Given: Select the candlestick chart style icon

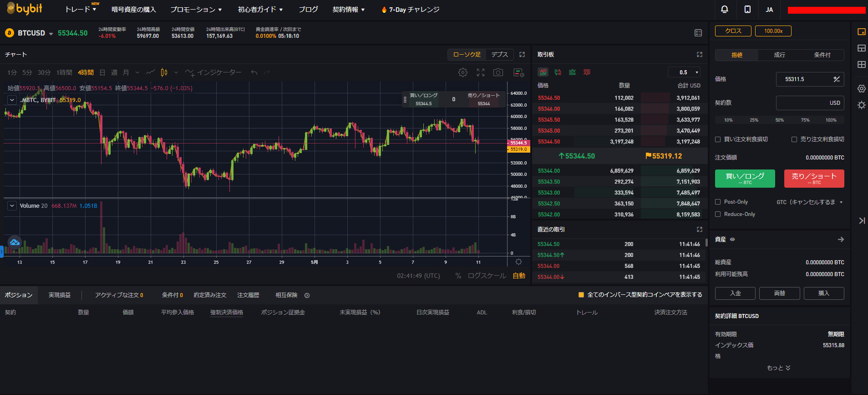Looking at the screenshot, I should [164, 72].
